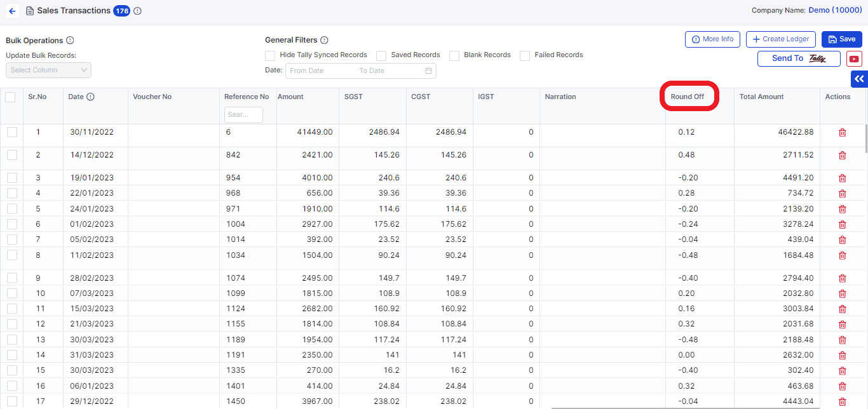Viewport: 868px width, 409px height.
Task: Select all rows with header checkbox
Action: pyautogui.click(x=10, y=97)
